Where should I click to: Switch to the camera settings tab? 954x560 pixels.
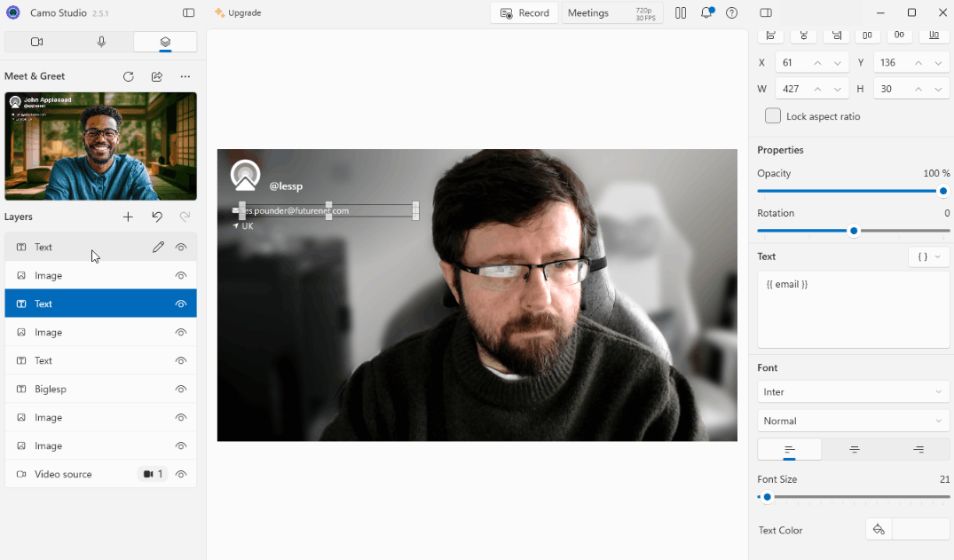click(x=36, y=42)
